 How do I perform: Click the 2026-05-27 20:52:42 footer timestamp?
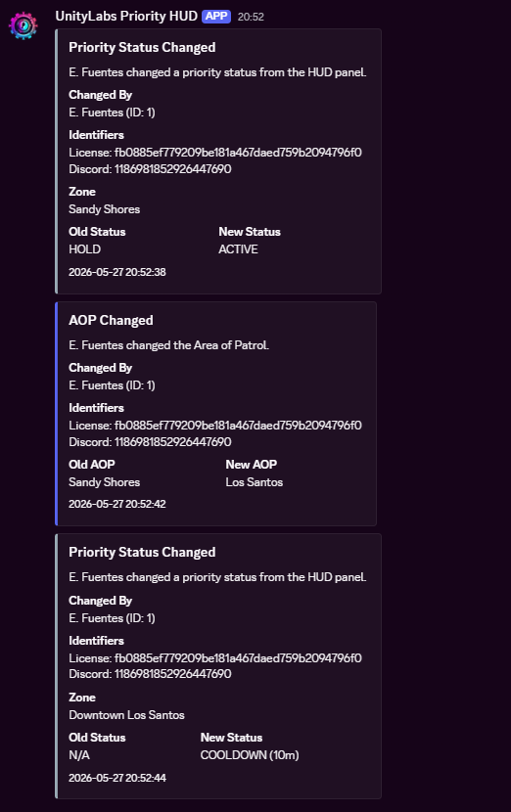tap(117, 504)
